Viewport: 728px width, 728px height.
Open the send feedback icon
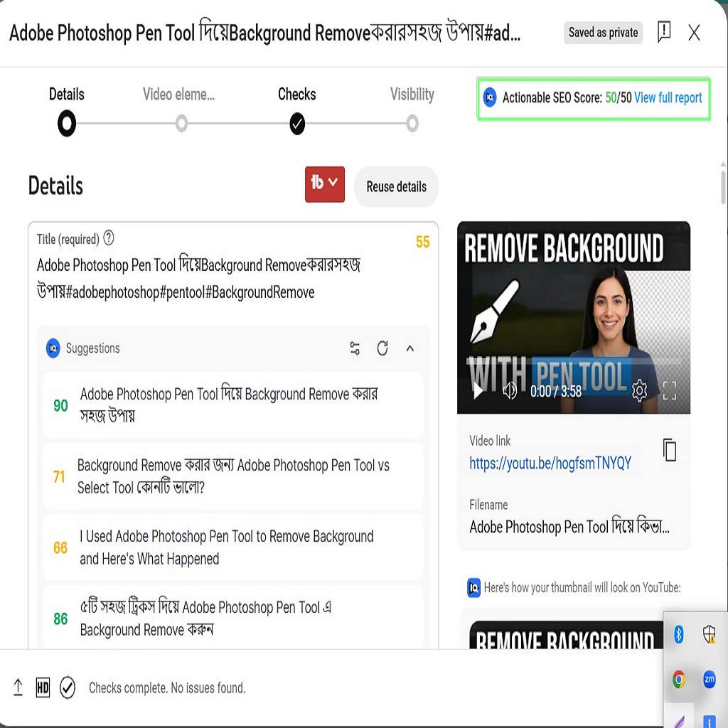(664, 32)
